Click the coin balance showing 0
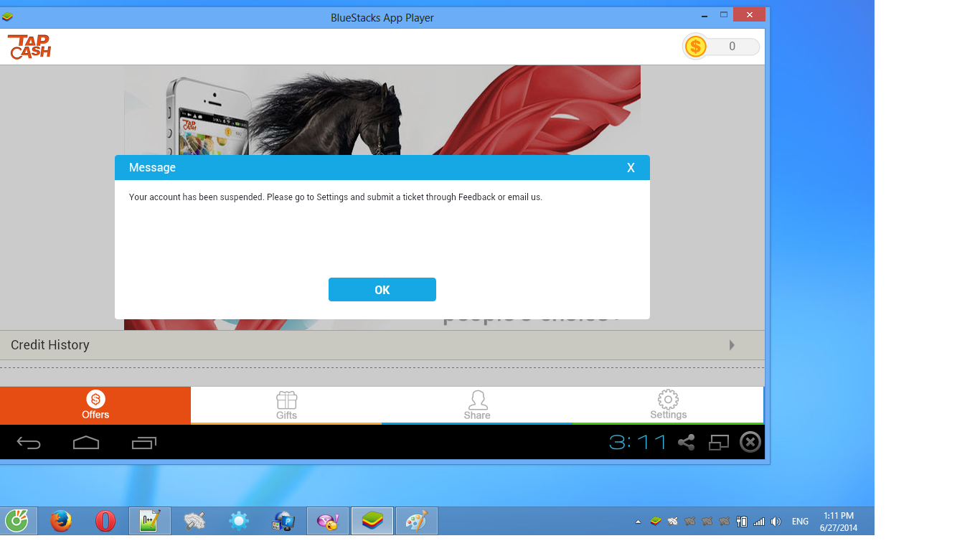980x551 pixels. pos(732,47)
